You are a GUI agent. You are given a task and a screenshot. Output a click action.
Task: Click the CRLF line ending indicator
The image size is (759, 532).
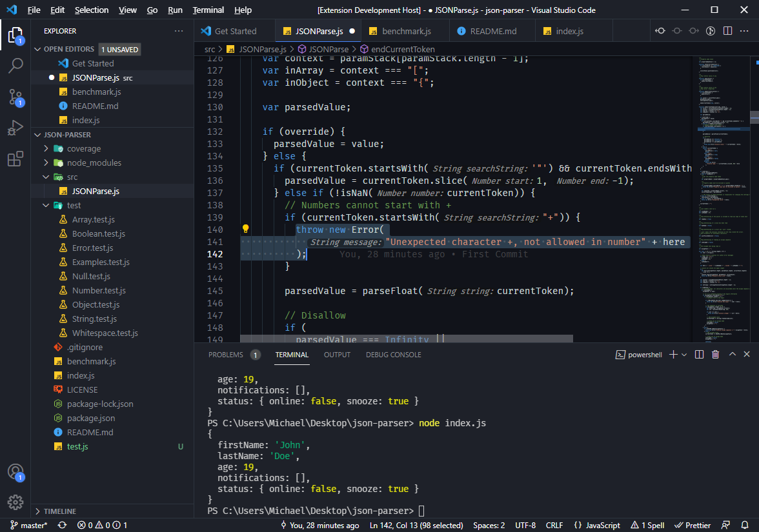(x=554, y=525)
